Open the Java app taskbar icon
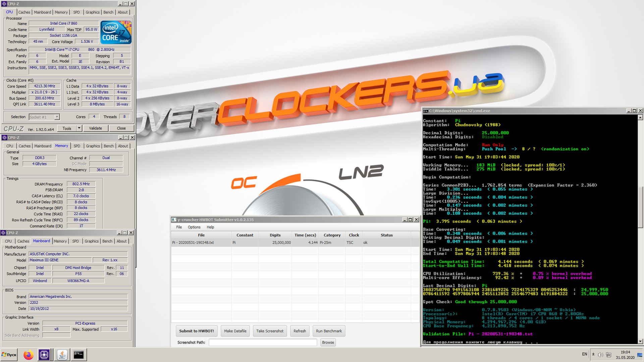Viewport: 644px width, 362px height. pos(62,355)
